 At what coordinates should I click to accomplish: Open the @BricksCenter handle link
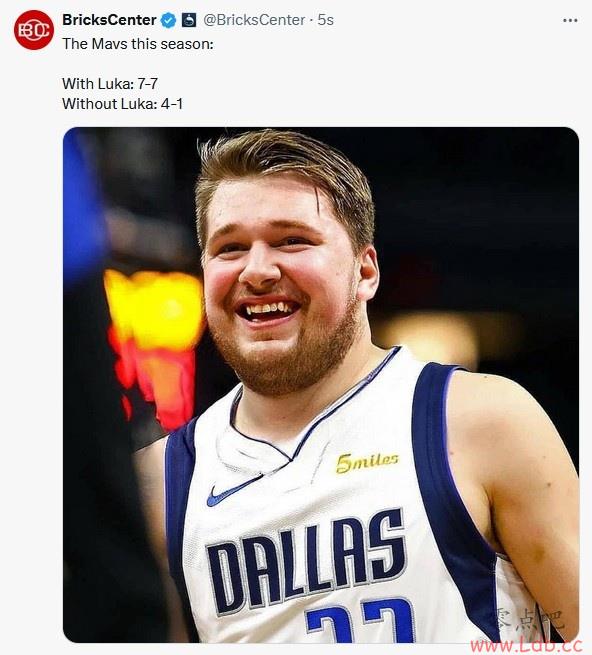pyautogui.click(x=254, y=20)
